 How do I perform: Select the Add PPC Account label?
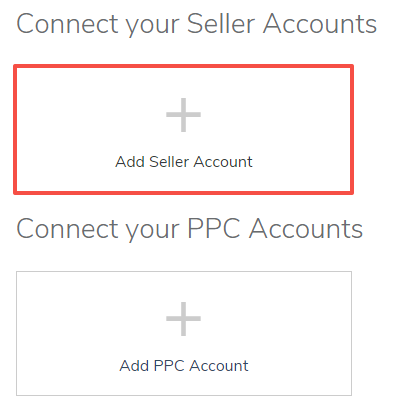click(184, 366)
